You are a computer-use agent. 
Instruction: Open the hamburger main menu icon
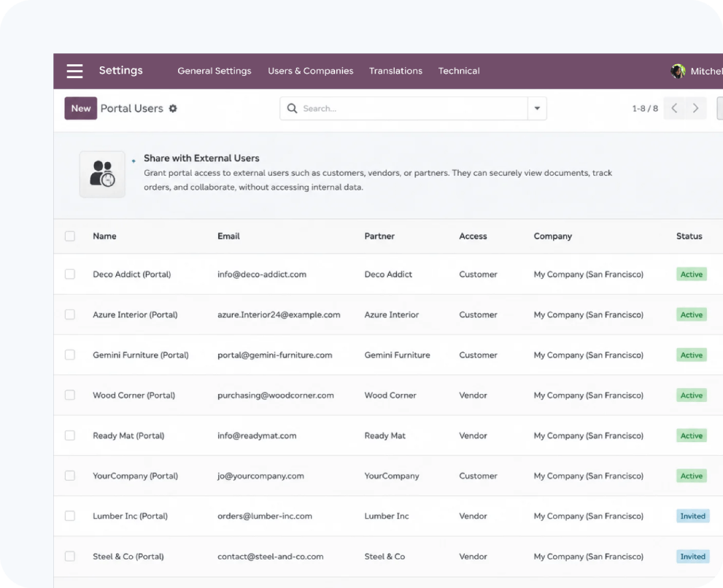(74, 71)
